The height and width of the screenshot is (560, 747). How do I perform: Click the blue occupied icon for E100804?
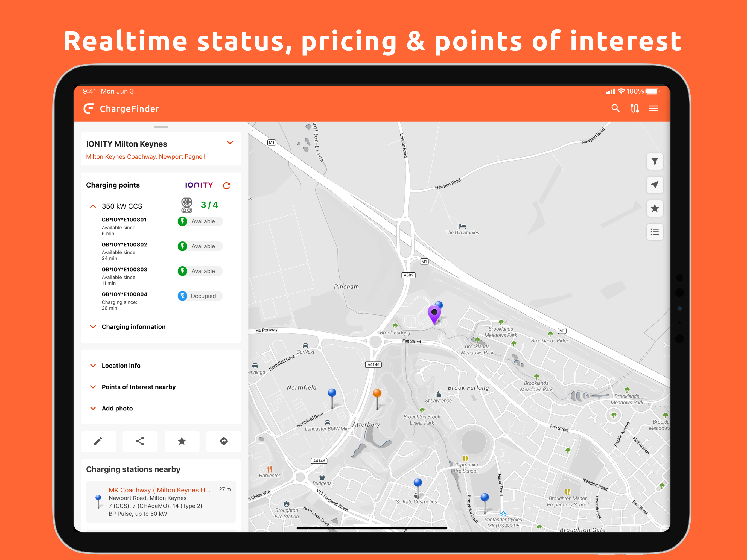click(x=182, y=296)
